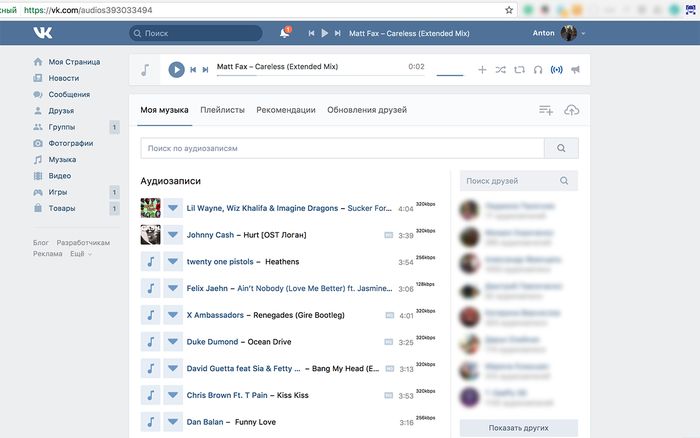
Task: Click the VK logo in header
Action: click(x=42, y=32)
